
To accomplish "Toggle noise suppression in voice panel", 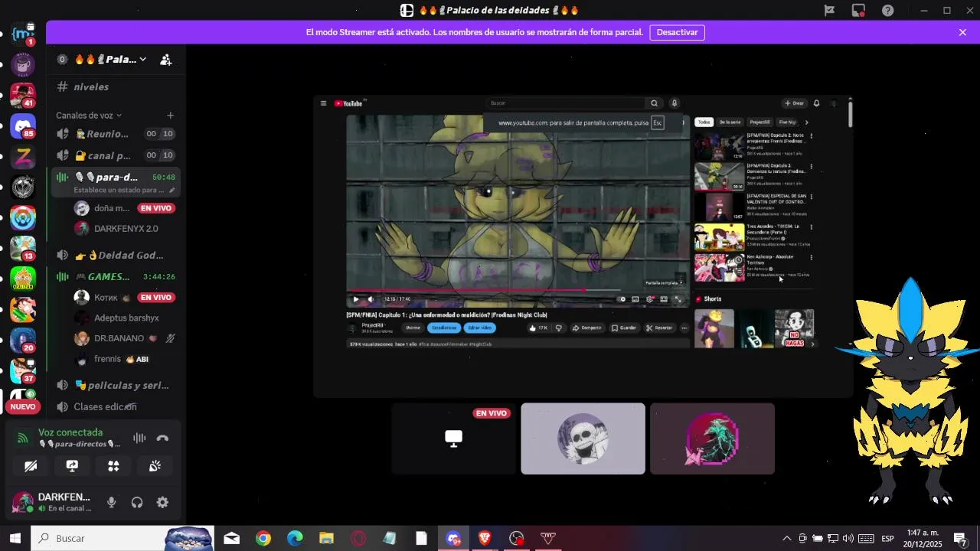I will point(139,439).
